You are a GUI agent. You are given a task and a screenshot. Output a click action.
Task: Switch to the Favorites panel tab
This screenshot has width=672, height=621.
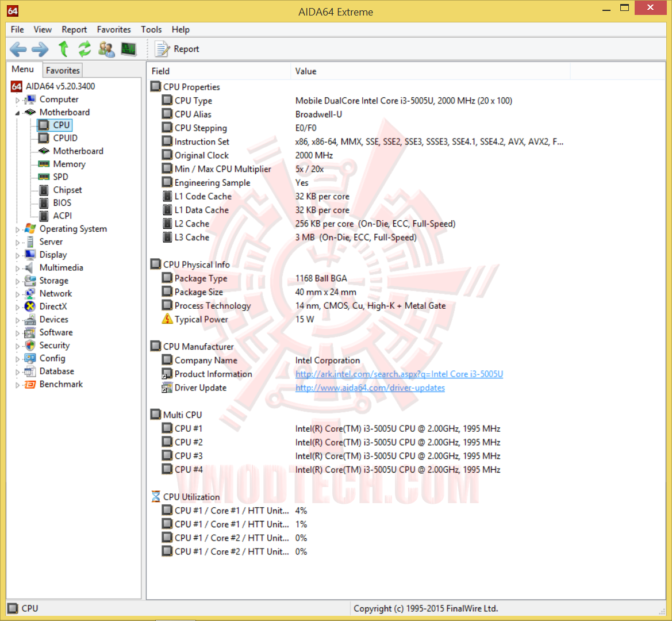(63, 70)
